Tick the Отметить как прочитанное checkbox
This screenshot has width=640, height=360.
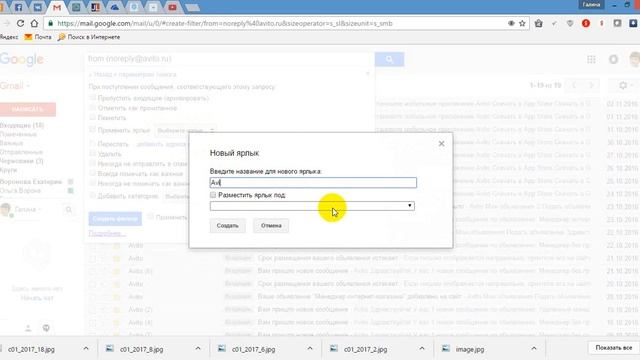point(93,107)
